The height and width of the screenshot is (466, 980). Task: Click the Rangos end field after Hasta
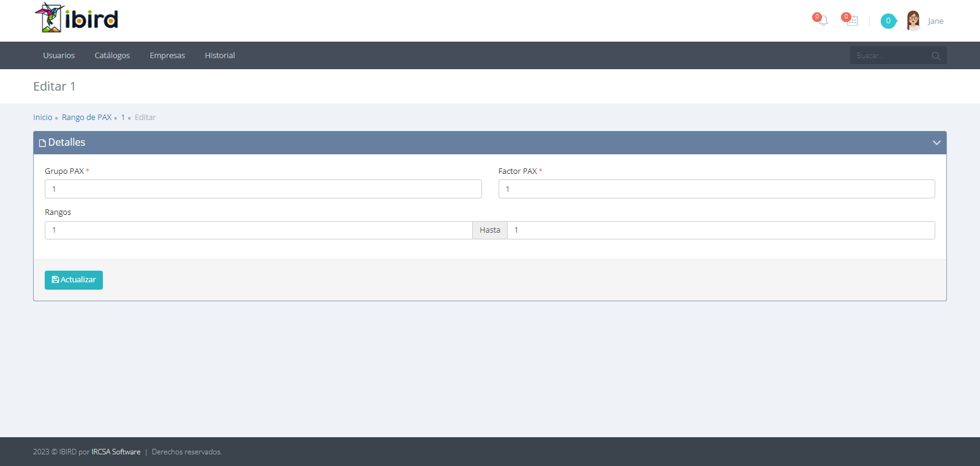(721, 230)
